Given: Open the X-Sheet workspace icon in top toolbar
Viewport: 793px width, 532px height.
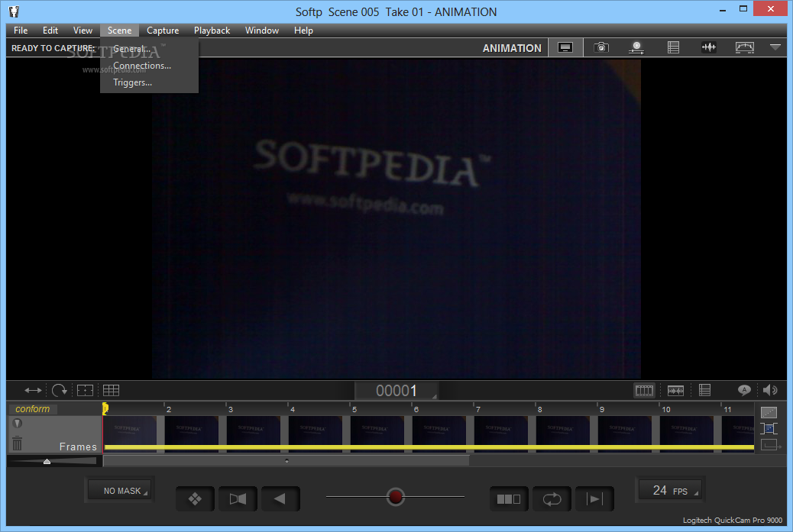Looking at the screenshot, I should pyautogui.click(x=673, y=47).
